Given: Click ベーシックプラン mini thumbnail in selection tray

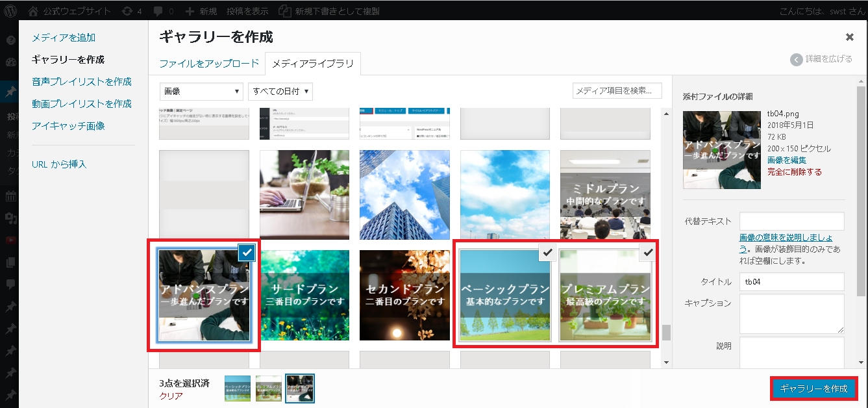Looking at the screenshot, I should [238, 388].
